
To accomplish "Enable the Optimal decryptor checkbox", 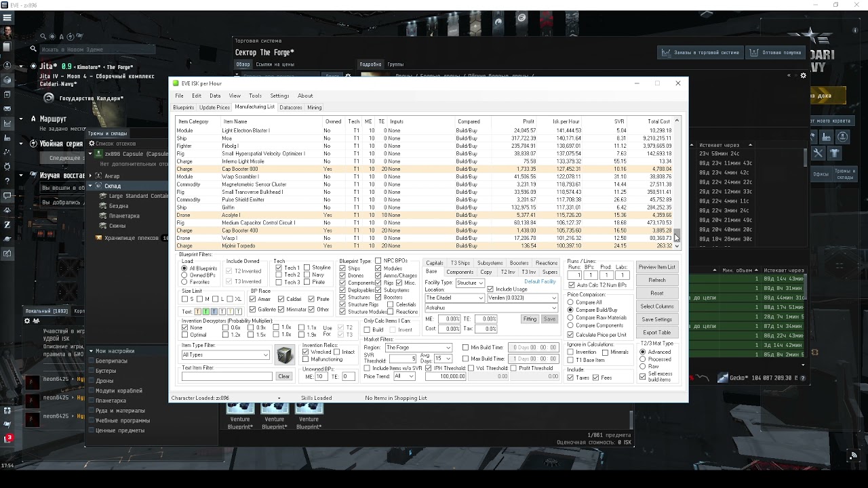I will point(184,335).
